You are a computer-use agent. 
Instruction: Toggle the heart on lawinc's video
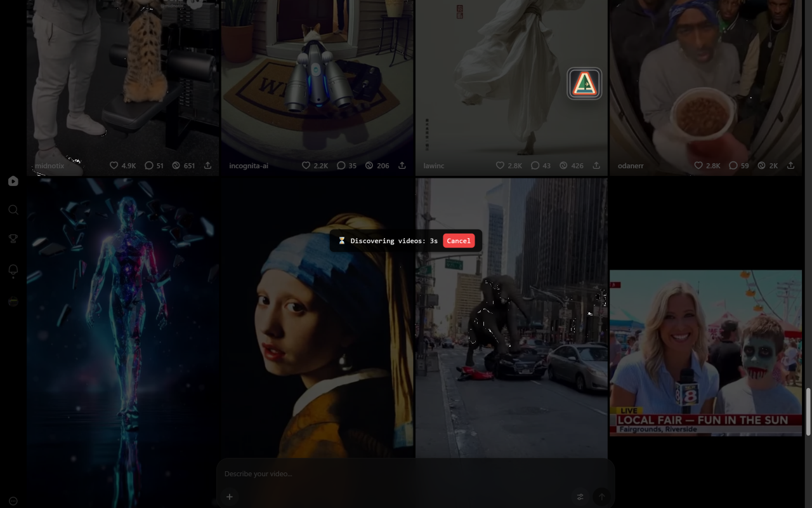[500, 165]
